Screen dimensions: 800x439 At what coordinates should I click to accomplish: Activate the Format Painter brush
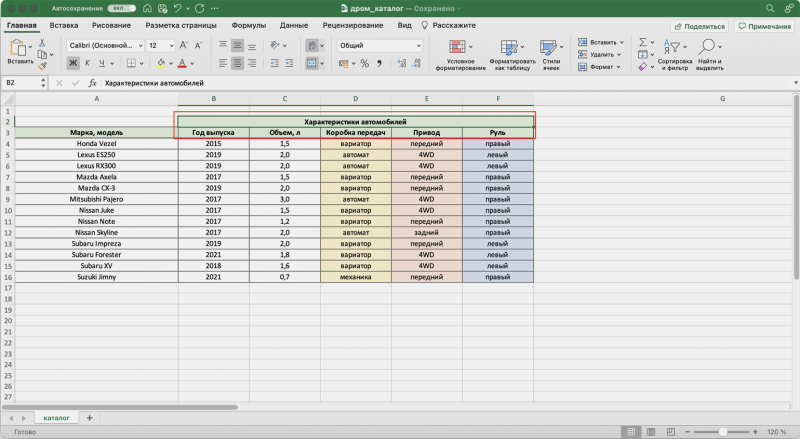(x=42, y=66)
